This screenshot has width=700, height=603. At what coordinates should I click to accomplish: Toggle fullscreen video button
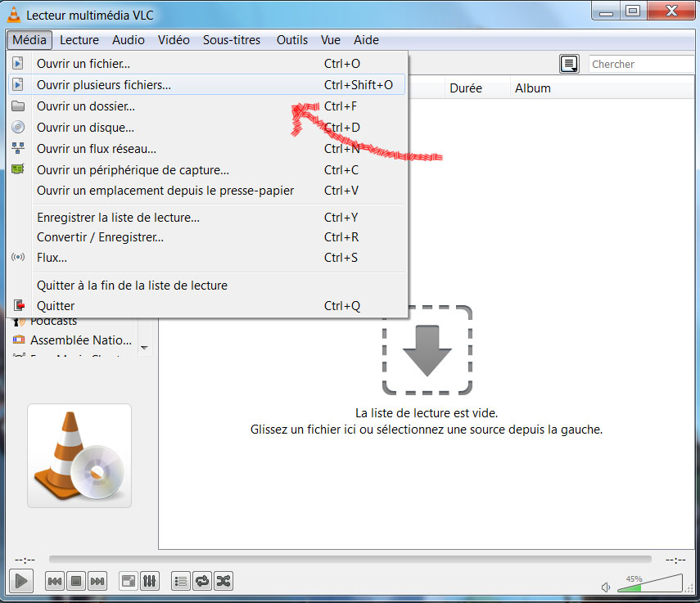(129, 581)
